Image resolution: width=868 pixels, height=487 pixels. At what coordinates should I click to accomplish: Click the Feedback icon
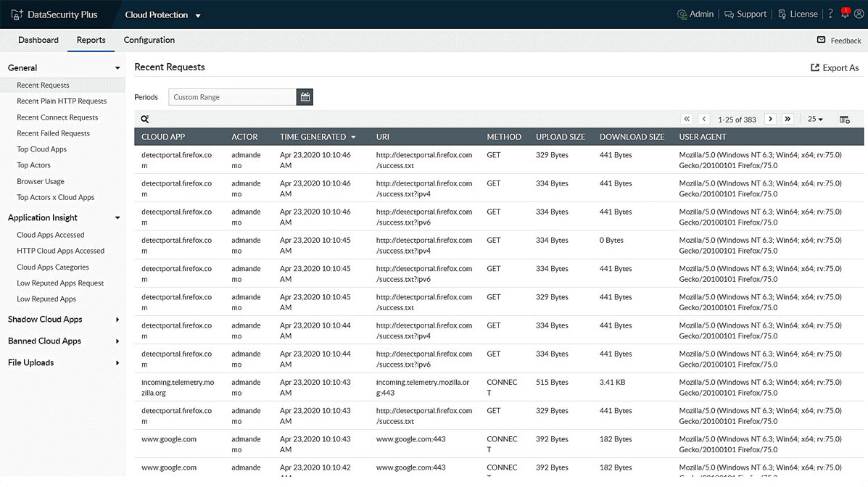820,41
